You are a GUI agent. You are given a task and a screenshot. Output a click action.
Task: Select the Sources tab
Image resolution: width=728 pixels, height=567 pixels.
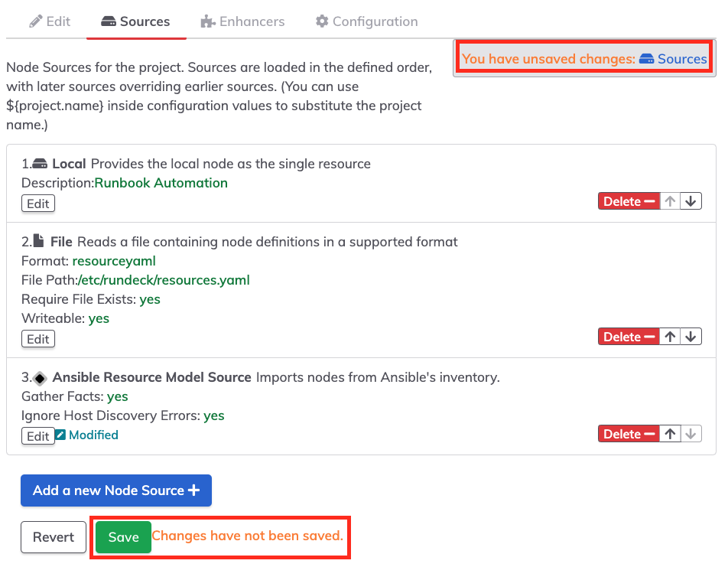pos(135,21)
